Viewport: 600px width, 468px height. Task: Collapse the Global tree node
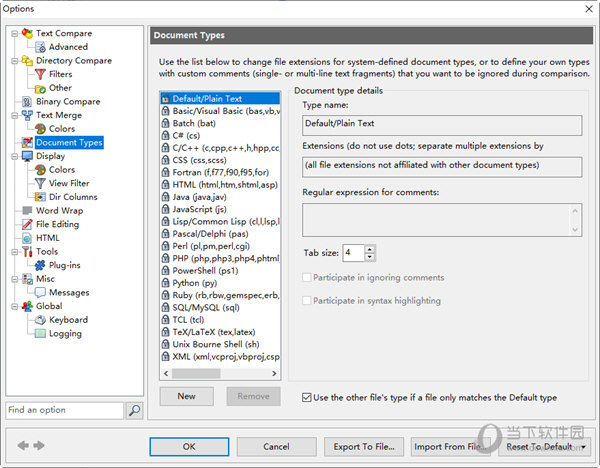(15, 306)
